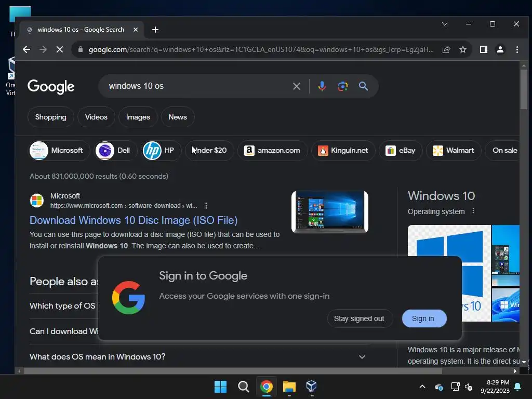Click Stay signed out button
Screen dimensions: 532x399
(x=359, y=318)
